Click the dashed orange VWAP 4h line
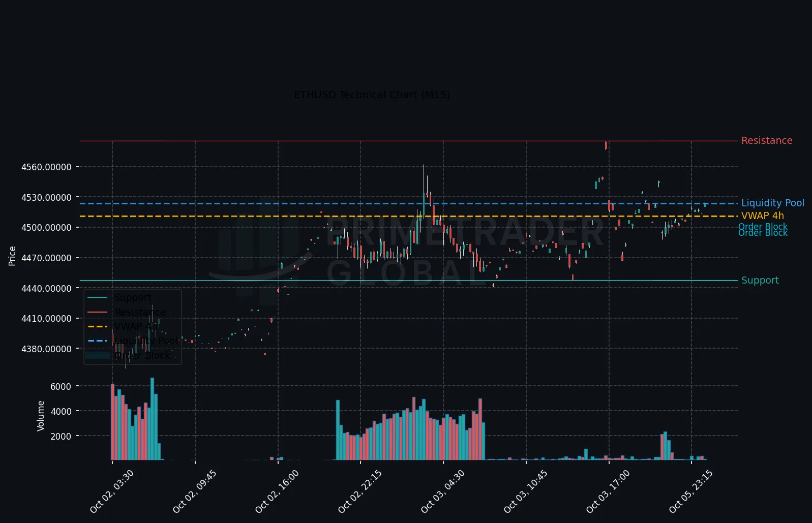Screen dimensions: 812x523 coord(408,217)
